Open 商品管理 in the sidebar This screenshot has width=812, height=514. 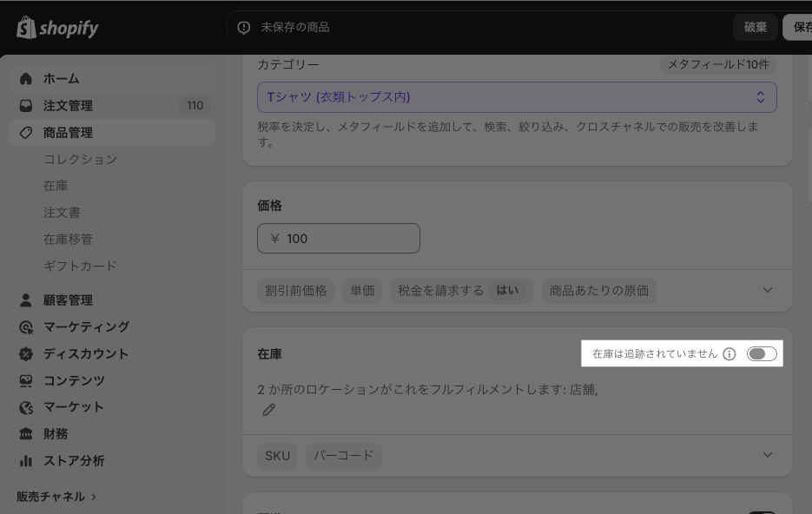click(112, 133)
